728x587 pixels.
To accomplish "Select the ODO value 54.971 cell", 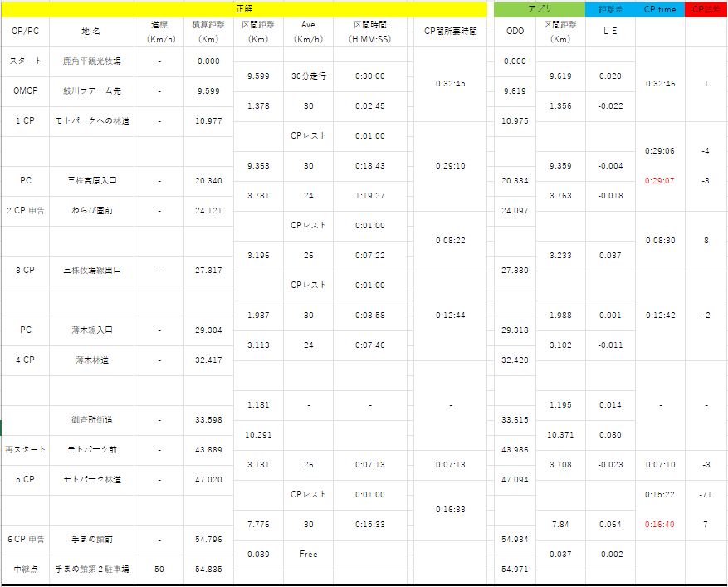I will tap(515, 569).
